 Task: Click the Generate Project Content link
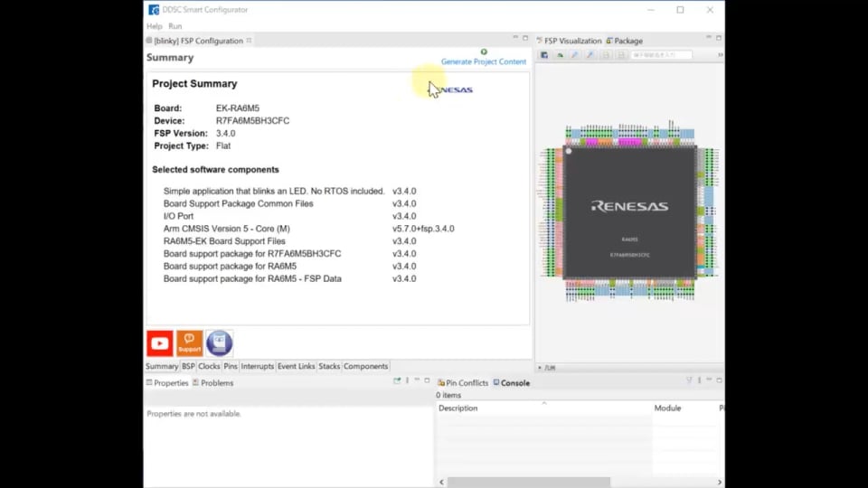(483, 61)
